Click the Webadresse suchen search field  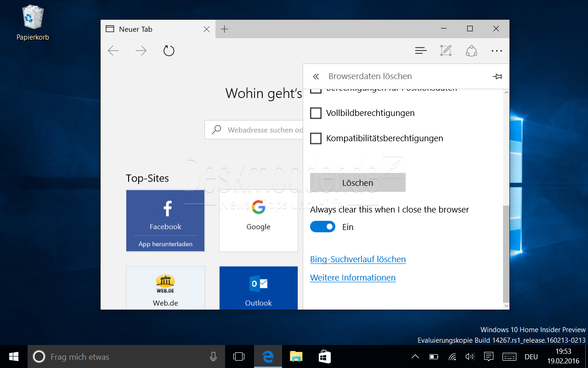254,130
